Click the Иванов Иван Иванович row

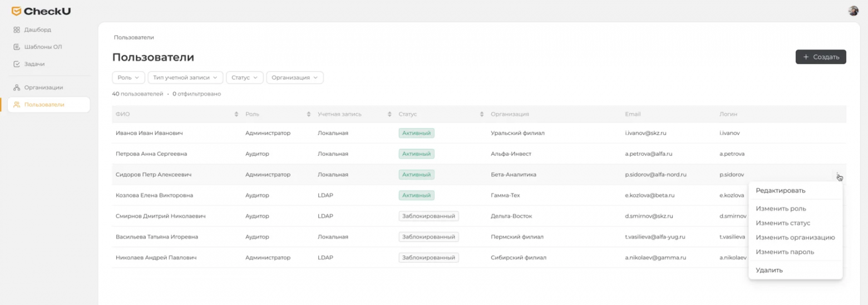point(149,133)
